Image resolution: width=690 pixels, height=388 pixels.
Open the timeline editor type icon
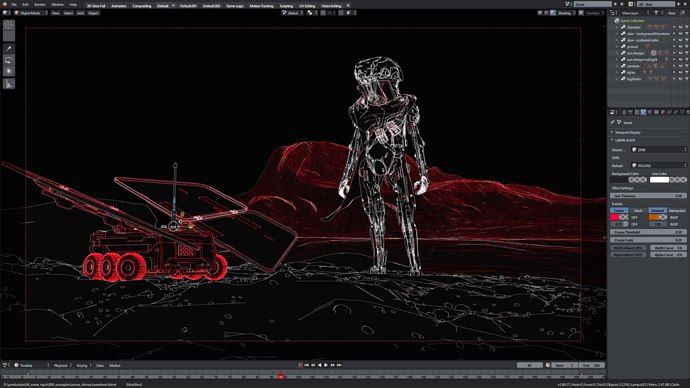(5, 365)
